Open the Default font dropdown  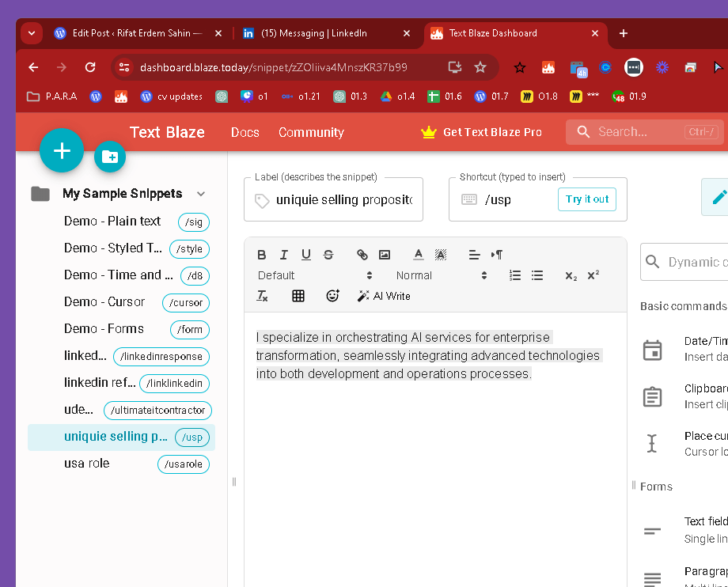point(315,275)
